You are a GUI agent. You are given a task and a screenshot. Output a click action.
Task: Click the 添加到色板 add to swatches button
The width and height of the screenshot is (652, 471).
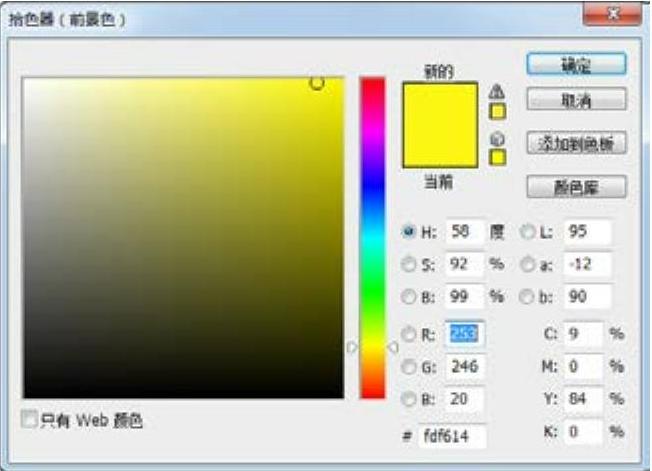(576, 144)
